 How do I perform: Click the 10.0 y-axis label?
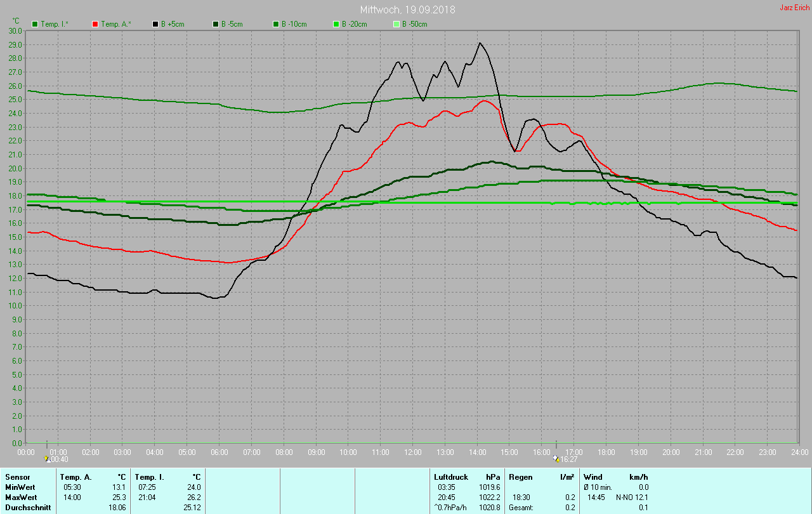[x=15, y=306]
